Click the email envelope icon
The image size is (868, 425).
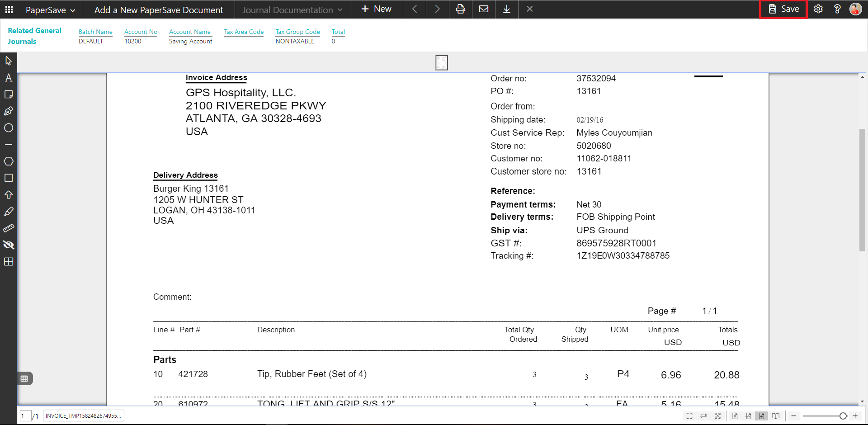click(483, 9)
